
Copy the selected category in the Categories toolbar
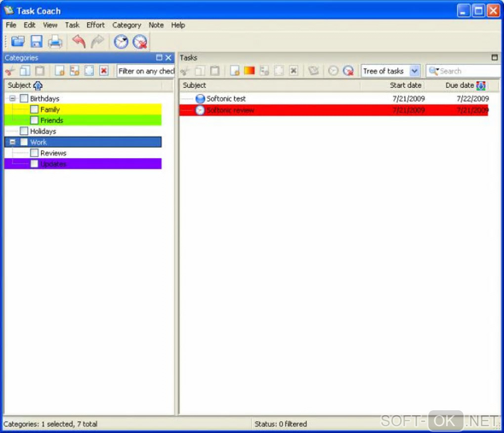pos(25,71)
